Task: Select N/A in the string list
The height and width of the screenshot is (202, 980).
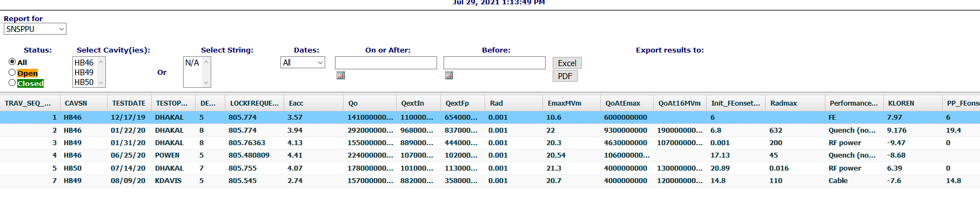Action: (192, 63)
